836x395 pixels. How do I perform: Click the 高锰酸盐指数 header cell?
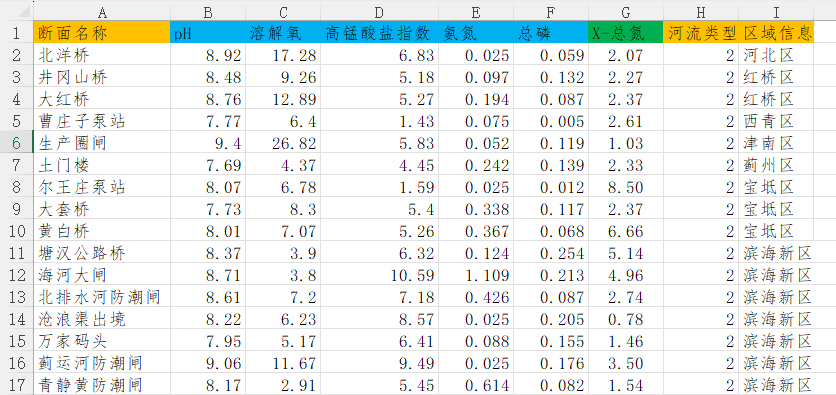380,33
